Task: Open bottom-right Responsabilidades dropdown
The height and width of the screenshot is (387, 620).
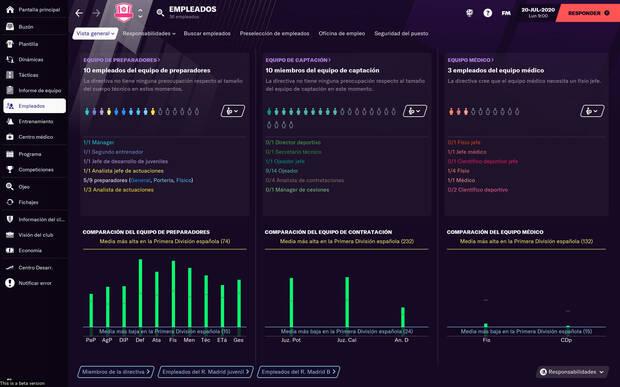Action: point(573,372)
